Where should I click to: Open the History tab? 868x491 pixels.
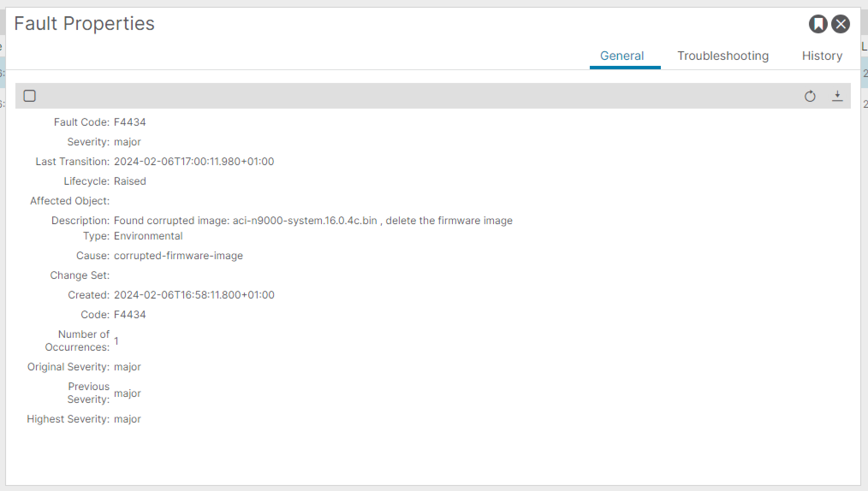click(822, 56)
